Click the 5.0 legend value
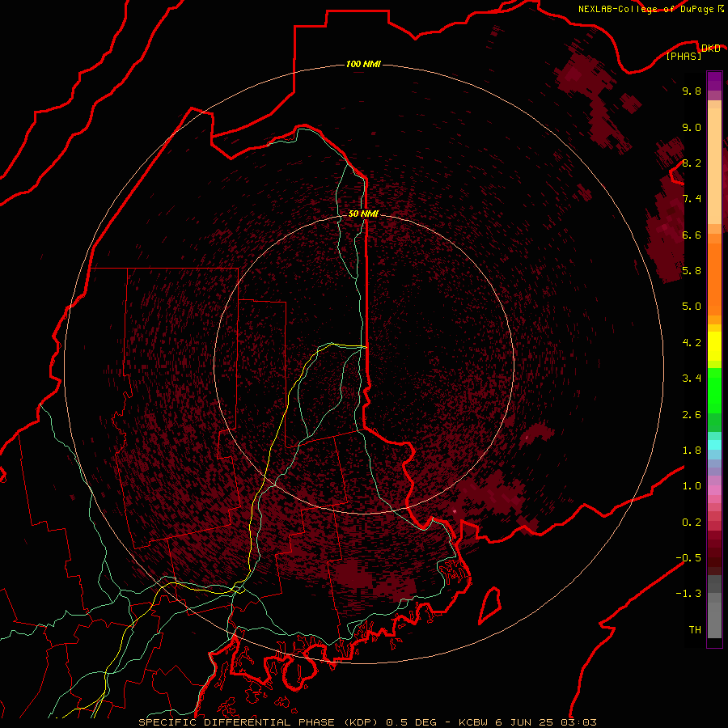This screenshot has width=728, height=728. (x=692, y=307)
